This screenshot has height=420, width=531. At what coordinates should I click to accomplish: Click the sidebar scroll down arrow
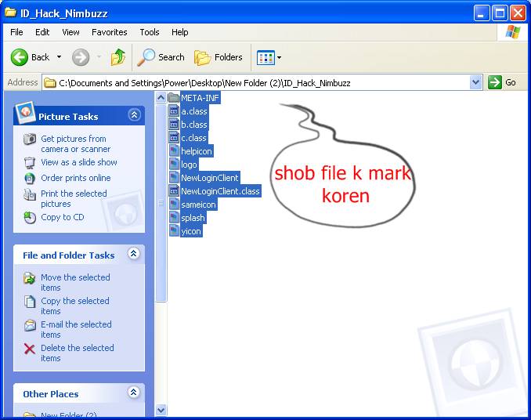point(161,410)
